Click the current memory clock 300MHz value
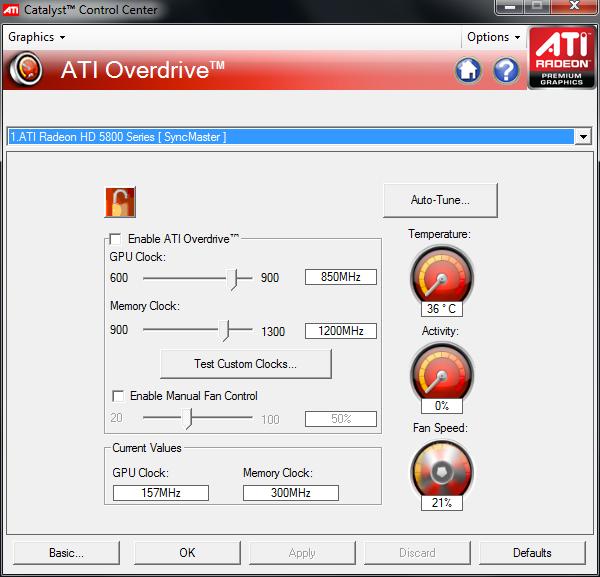This screenshot has height=577, width=600. pos(291,492)
